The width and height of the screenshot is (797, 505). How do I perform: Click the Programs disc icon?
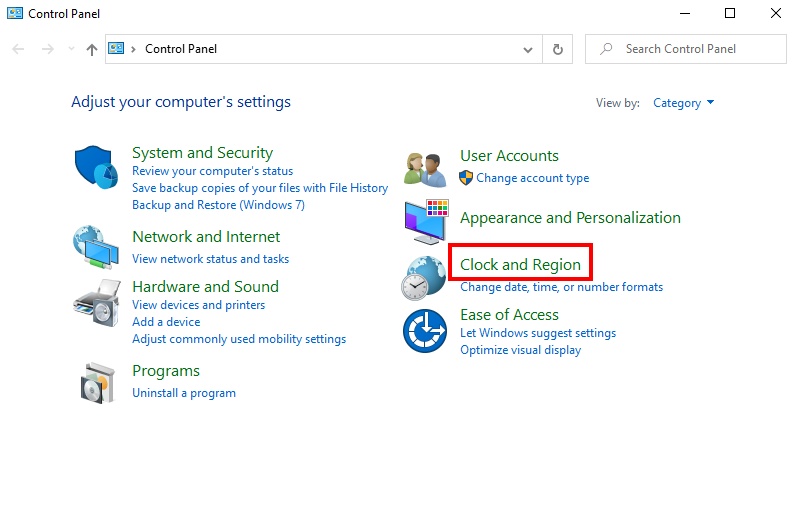[x=97, y=383]
